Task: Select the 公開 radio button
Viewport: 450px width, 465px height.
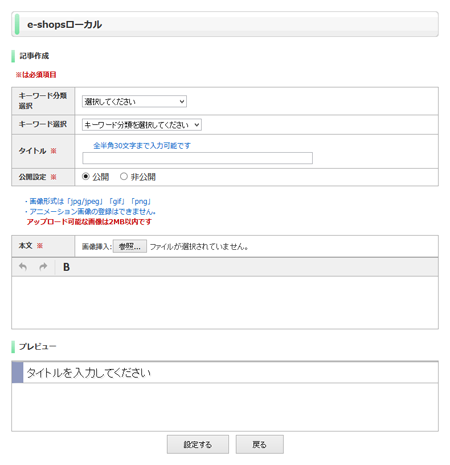Action: tap(86, 176)
